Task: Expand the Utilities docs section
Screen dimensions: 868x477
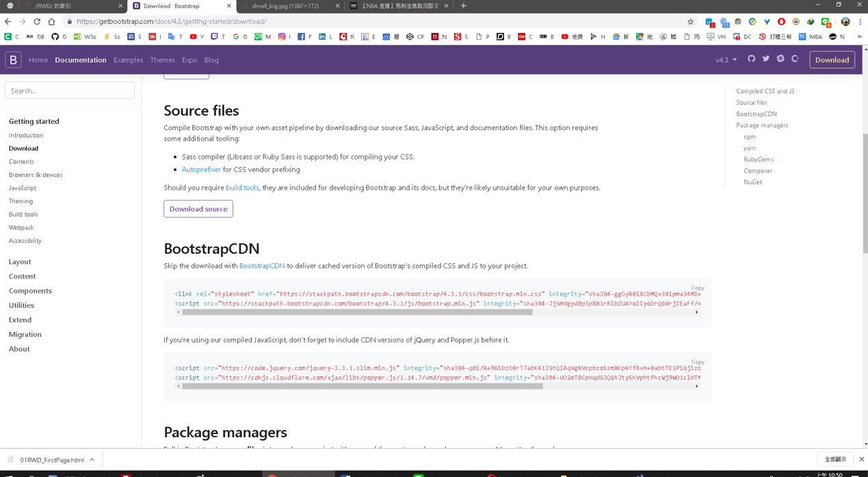Action: click(x=21, y=305)
